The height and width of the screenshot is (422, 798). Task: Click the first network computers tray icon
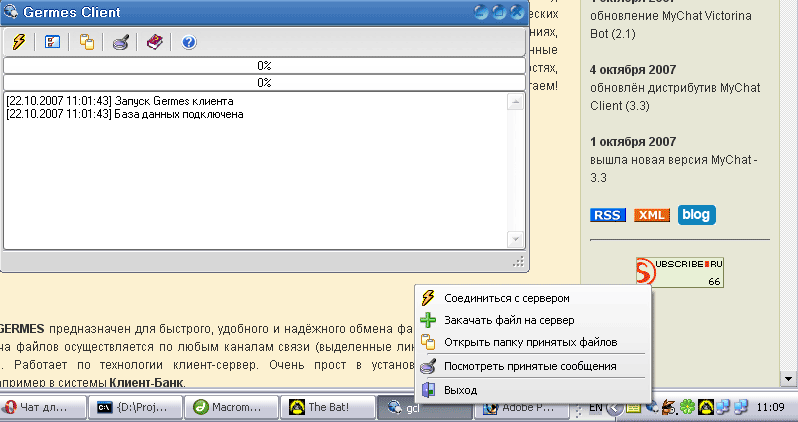(x=723, y=407)
